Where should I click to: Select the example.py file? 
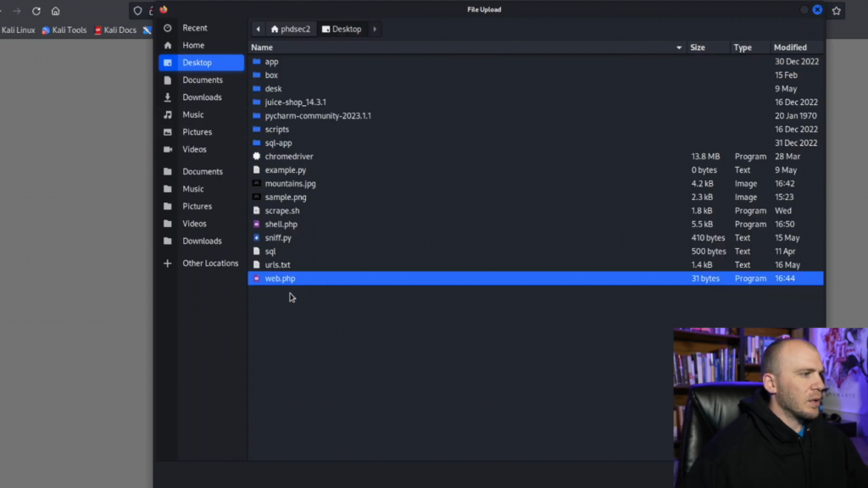click(536, 169)
